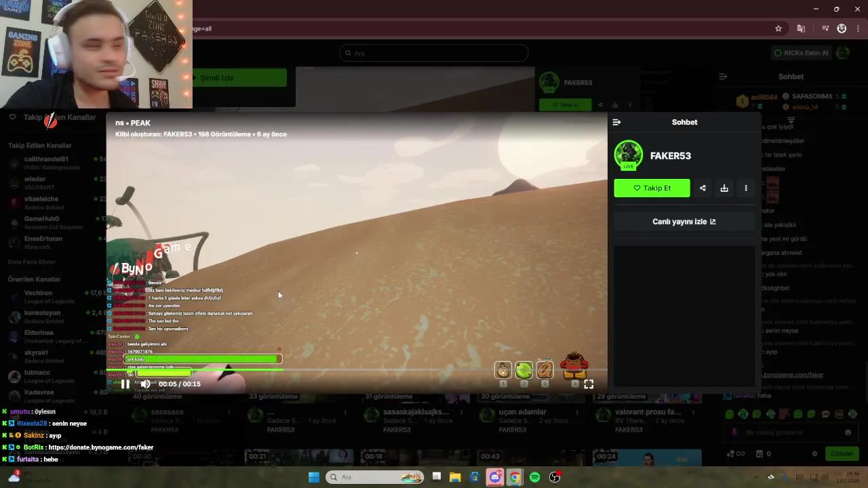The height and width of the screenshot is (488, 868).
Task: Select the 00:05 / 00:15 time display
Action: [180, 384]
